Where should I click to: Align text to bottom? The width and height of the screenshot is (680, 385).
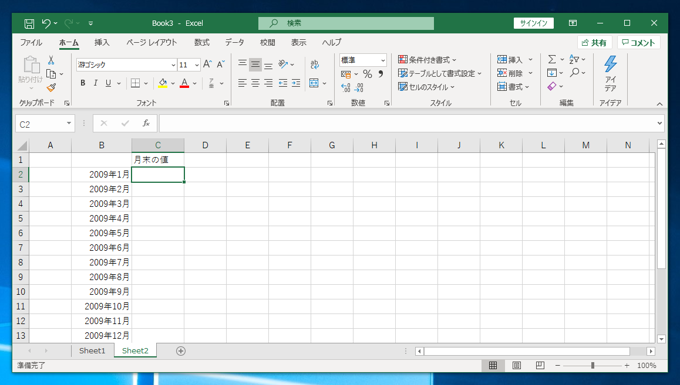point(268,65)
